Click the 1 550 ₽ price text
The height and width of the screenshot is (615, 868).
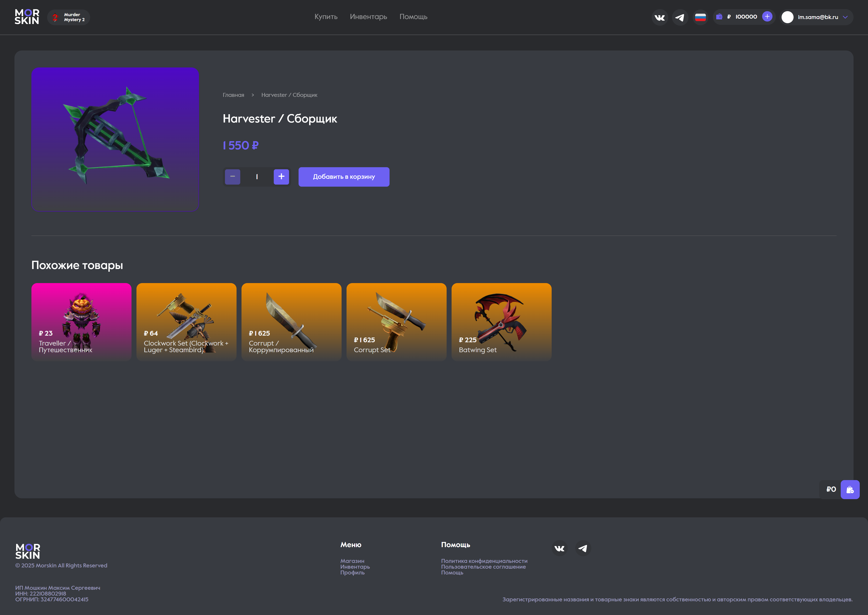coord(241,145)
